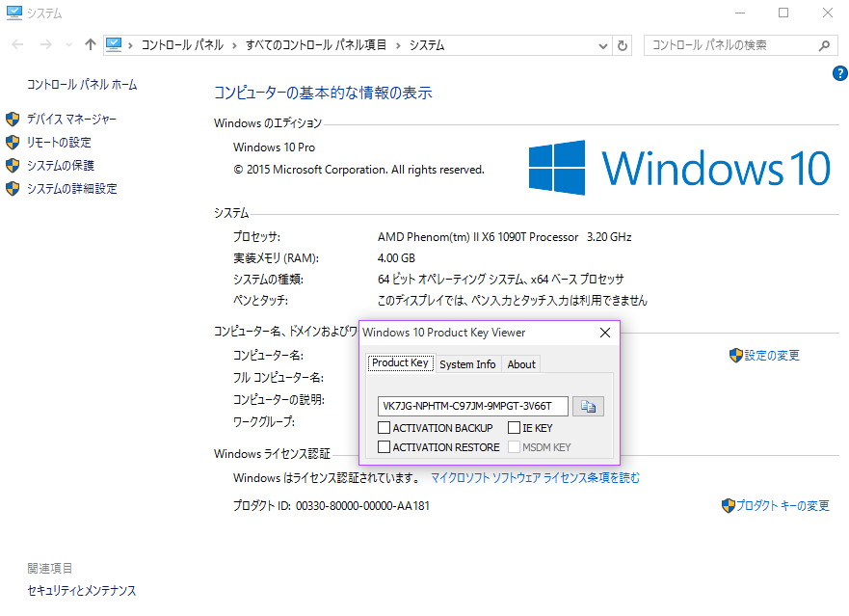
Task: Click the コンピューターの説明 label
Action: 279,400
